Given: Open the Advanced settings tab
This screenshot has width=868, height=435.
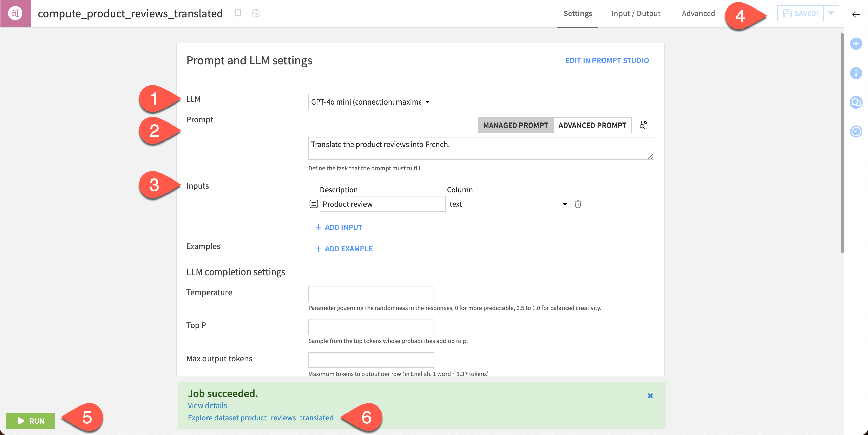Looking at the screenshot, I should pyautogui.click(x=697, y=13).
